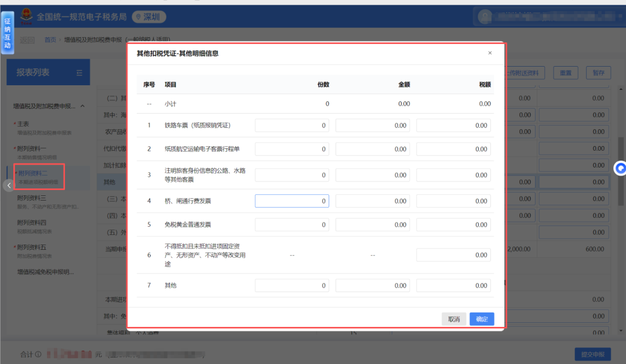Open 主表 in the report list
Screen dimensions: 626x364
pyautogui.click(x=23, y=124)
